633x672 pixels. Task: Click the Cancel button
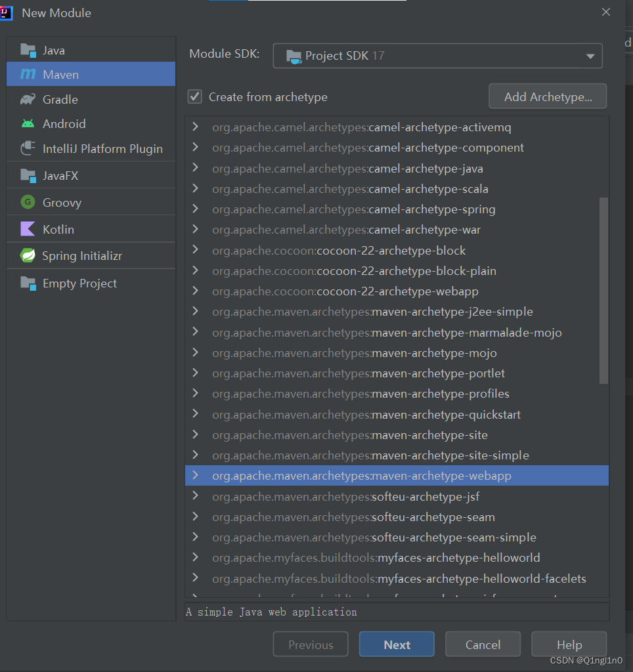[x=483, y=644]
